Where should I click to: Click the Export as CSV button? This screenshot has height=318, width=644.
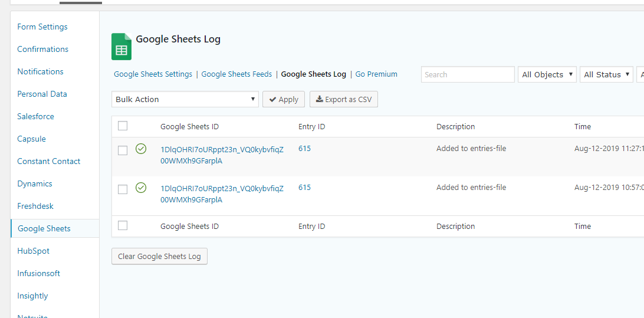(x=344, y=100)
